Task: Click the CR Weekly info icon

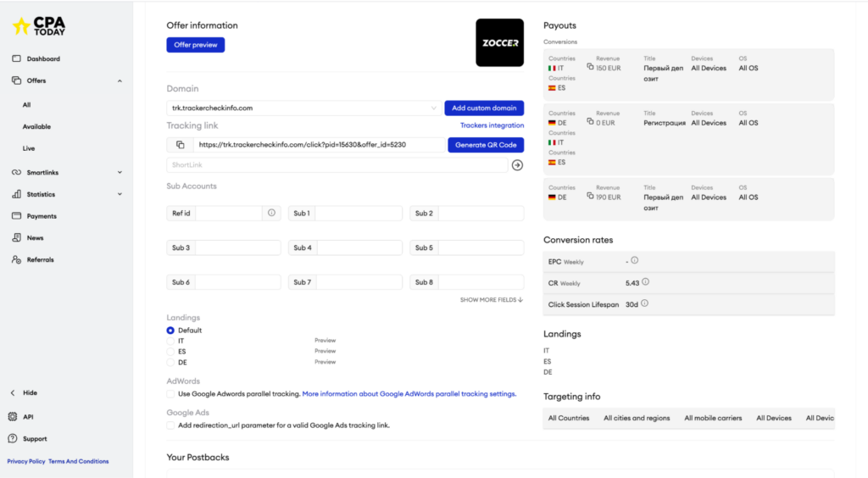Action: click(645, 282)
